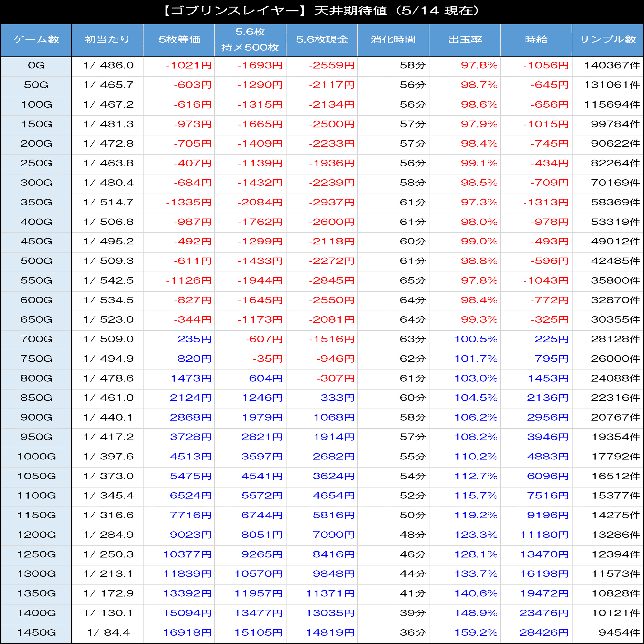Select the 700G row label
This screenshot has width=644, height=644.
click(x=36, y=339)
